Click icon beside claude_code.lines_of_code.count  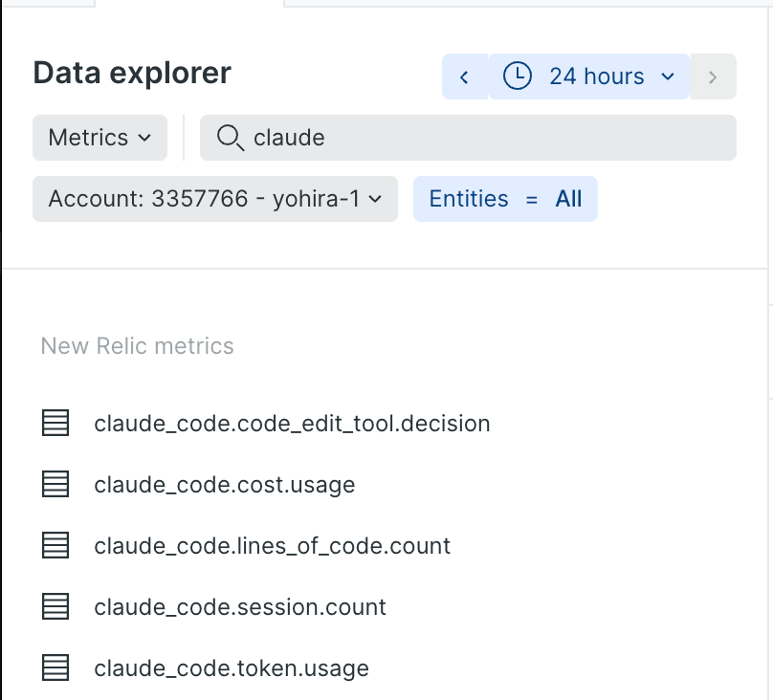[55, 545]
